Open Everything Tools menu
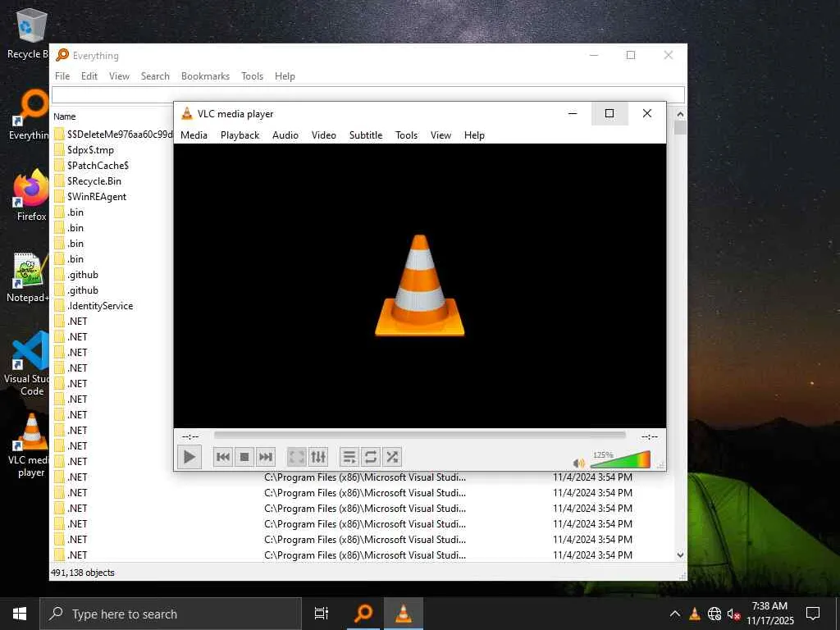Screen dimensions: 840x630 [252, 76]
